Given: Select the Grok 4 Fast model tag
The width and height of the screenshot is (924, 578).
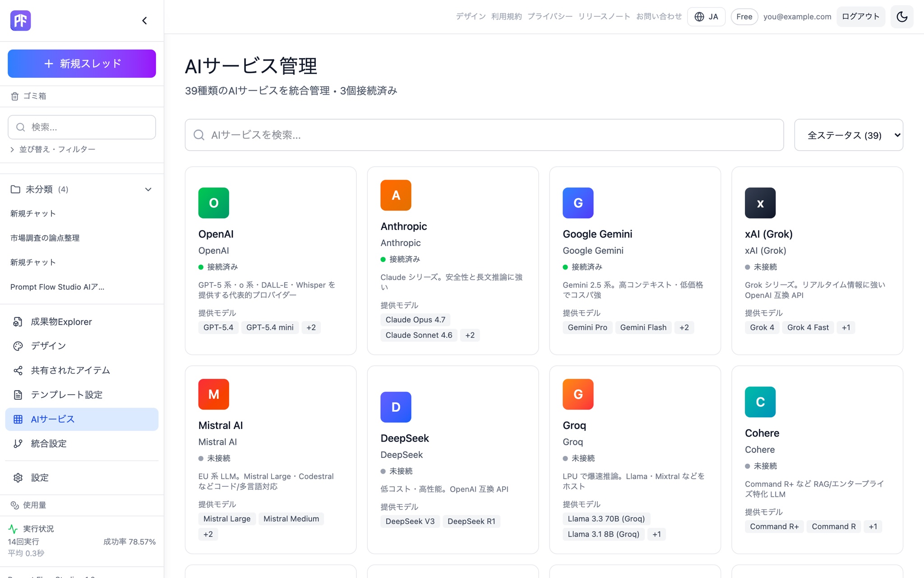Looking at the screenshot, I should [x=808, y=327].
